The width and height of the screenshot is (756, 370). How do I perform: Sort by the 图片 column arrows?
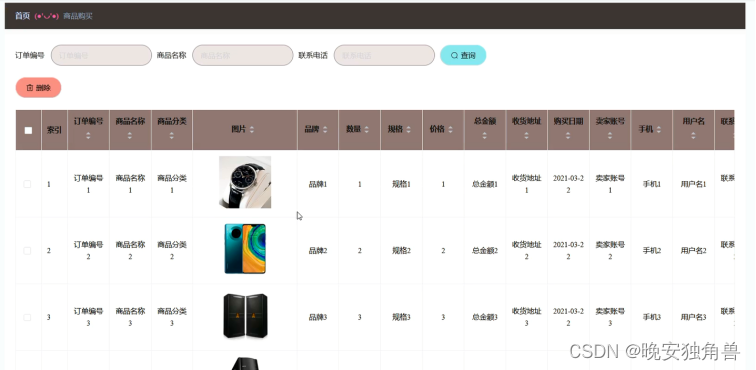(x=252, y=130)
